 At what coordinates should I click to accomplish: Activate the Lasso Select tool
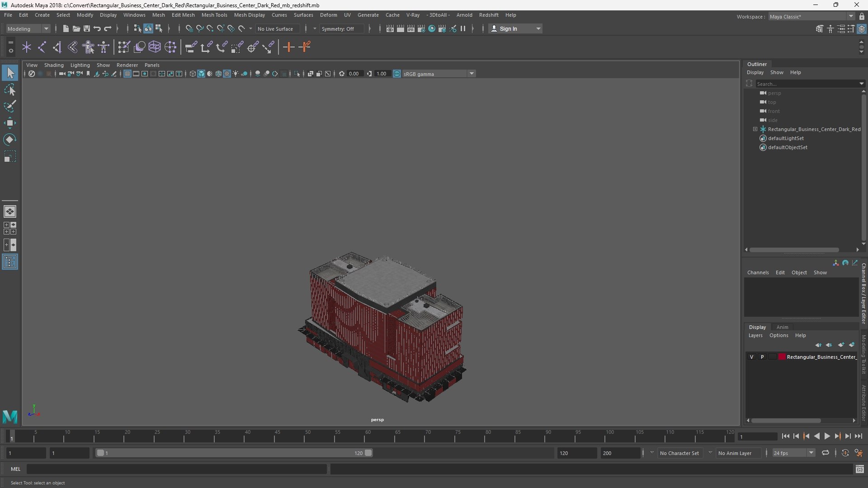pyautogui.click(x=10, y=89)
